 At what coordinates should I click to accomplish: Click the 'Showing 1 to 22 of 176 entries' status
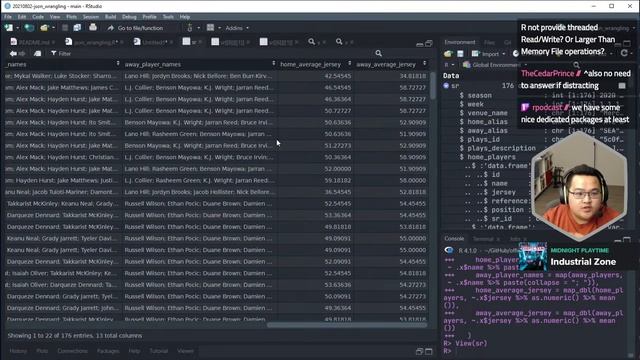click(x=75, y=336)
